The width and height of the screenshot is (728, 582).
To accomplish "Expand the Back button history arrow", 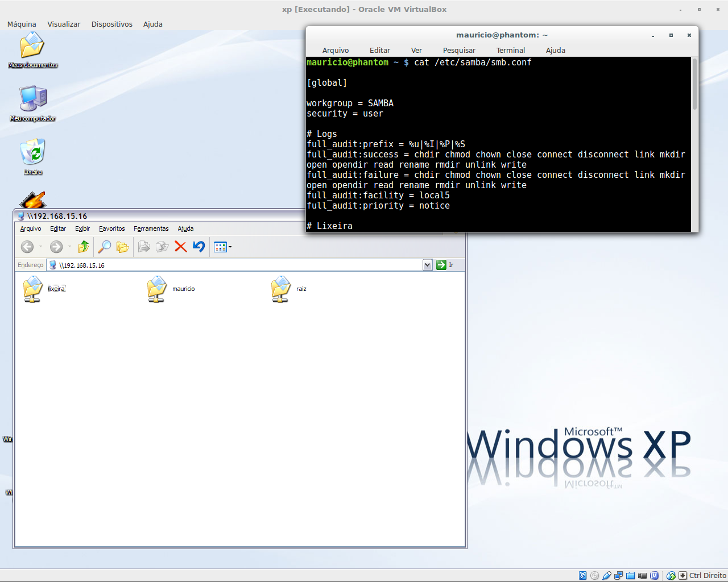I will [x=40, y=247].
